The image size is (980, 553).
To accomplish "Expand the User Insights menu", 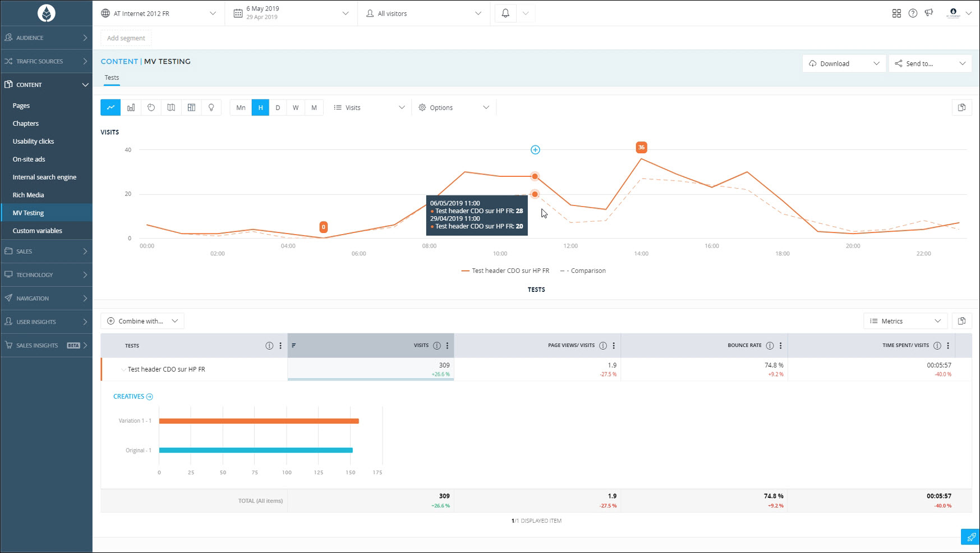I will point(47,322).
